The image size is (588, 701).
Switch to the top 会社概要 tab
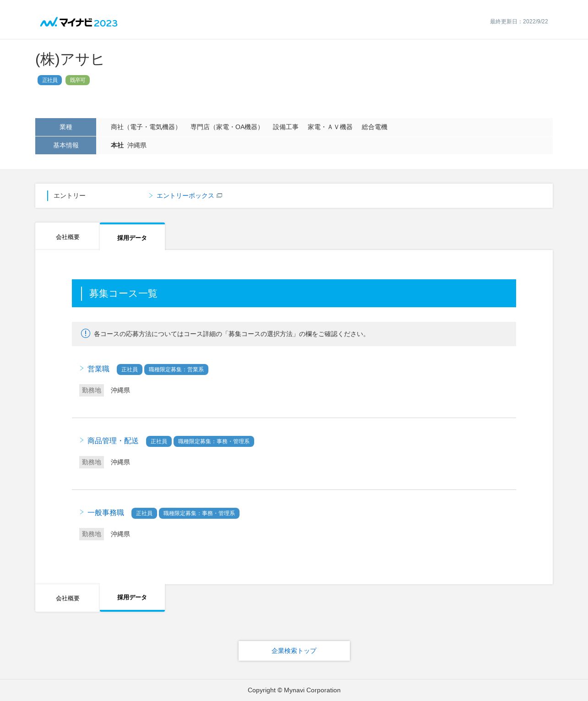[68, 237]
